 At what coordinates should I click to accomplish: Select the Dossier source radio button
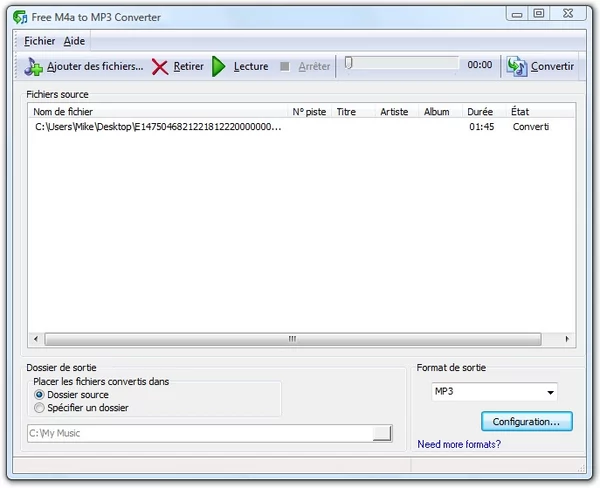pyautogui.click(x=39, y=395)
